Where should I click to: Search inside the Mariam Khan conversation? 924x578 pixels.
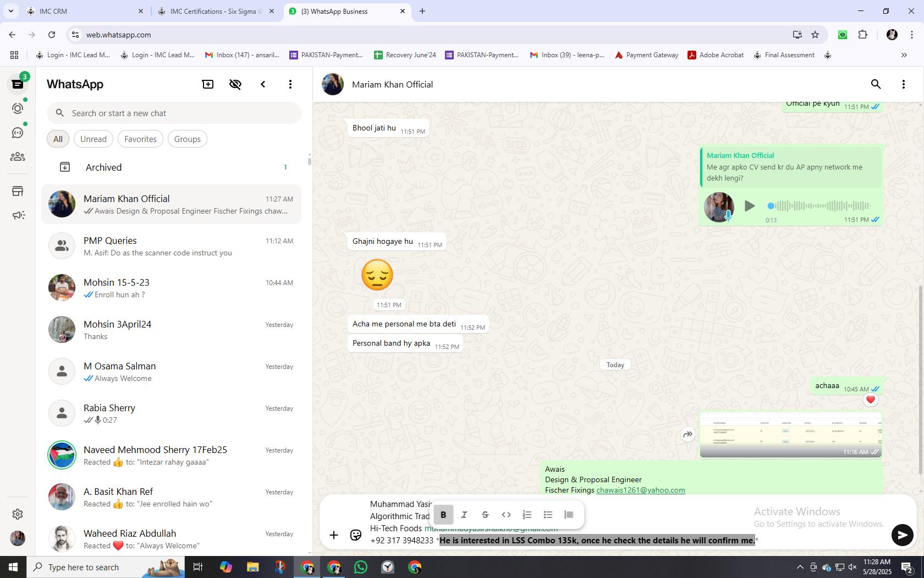(x=876, y=84)
